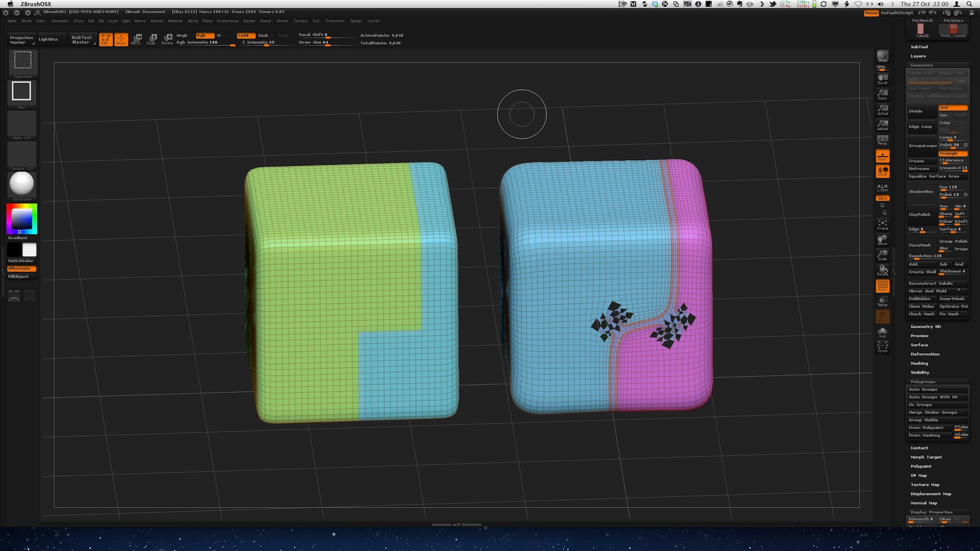The height and width of the screenshot is (551, 980).
Task: Select the Rotate tool in top shelf
Action: pyautogui.click(x=167, y=39)
